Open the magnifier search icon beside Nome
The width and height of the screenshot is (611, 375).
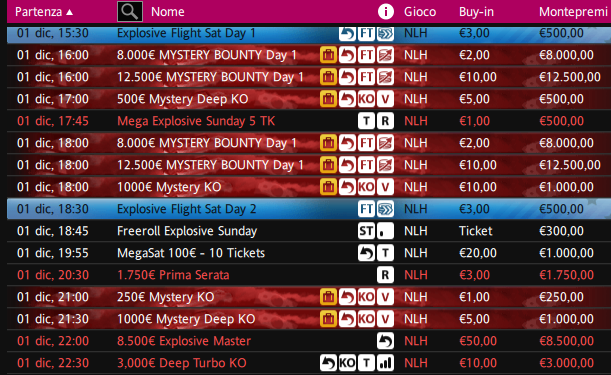tap(130, 11)
